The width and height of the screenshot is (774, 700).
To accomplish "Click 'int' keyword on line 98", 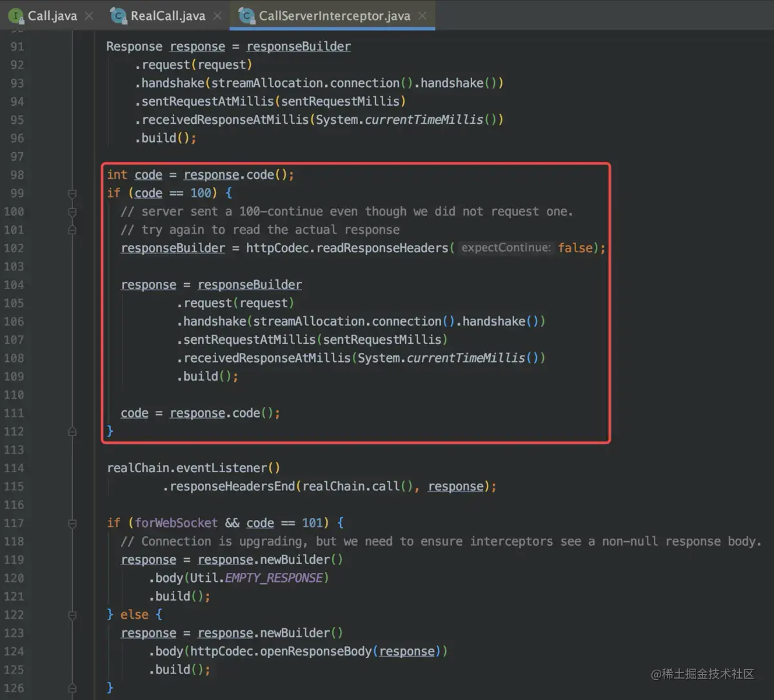I will click(x=117, y=175).
